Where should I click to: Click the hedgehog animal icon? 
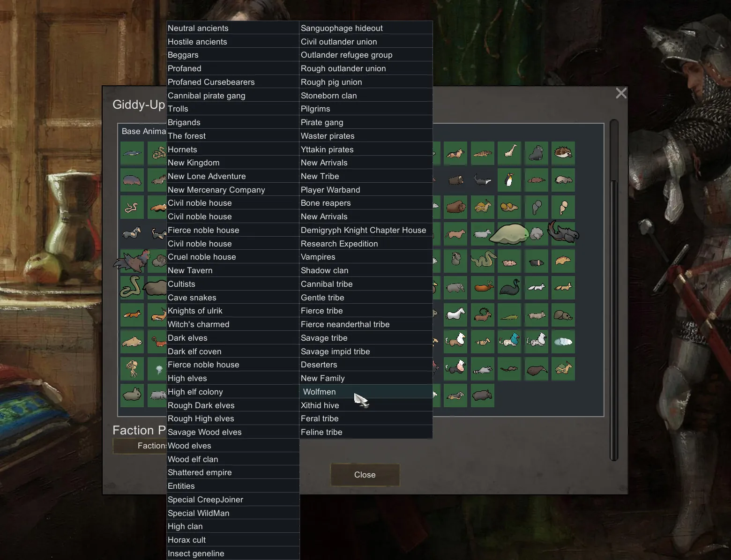tap(563, 153)
